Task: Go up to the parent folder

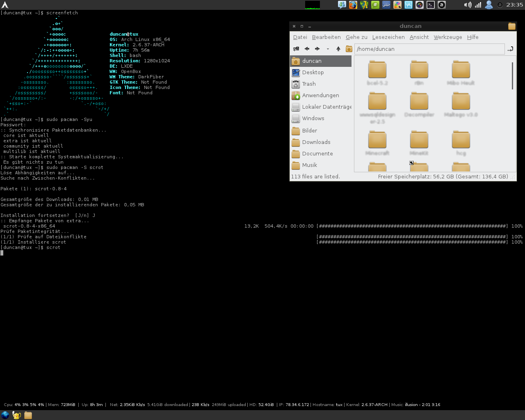Action: pos(338,49)
